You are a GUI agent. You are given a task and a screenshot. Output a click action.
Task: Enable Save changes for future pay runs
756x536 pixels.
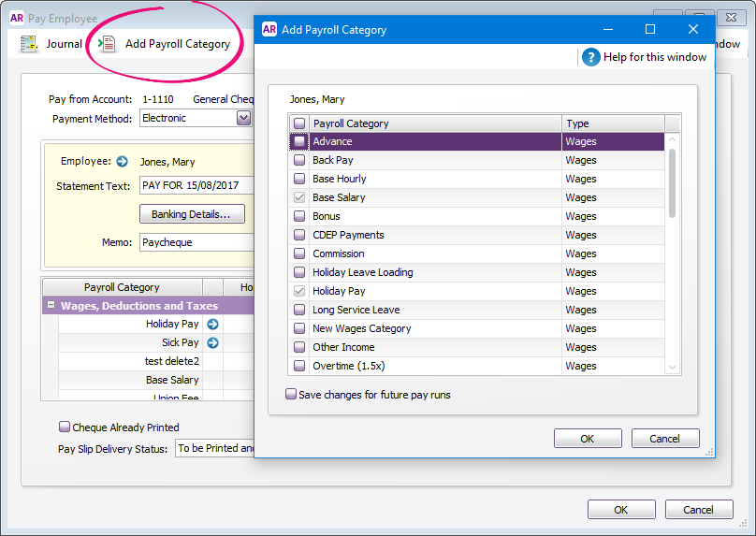pos(291,395)
